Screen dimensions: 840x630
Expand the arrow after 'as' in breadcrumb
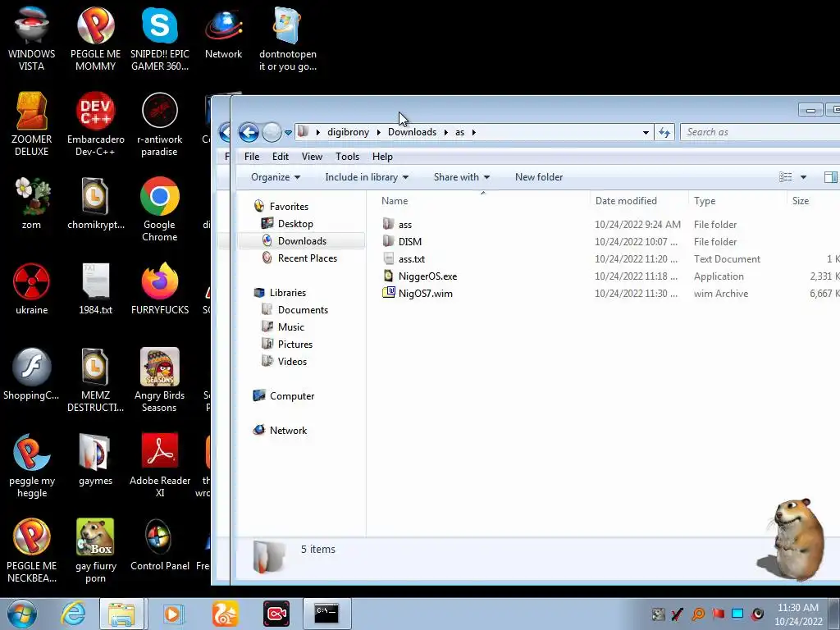pos(474,132)
